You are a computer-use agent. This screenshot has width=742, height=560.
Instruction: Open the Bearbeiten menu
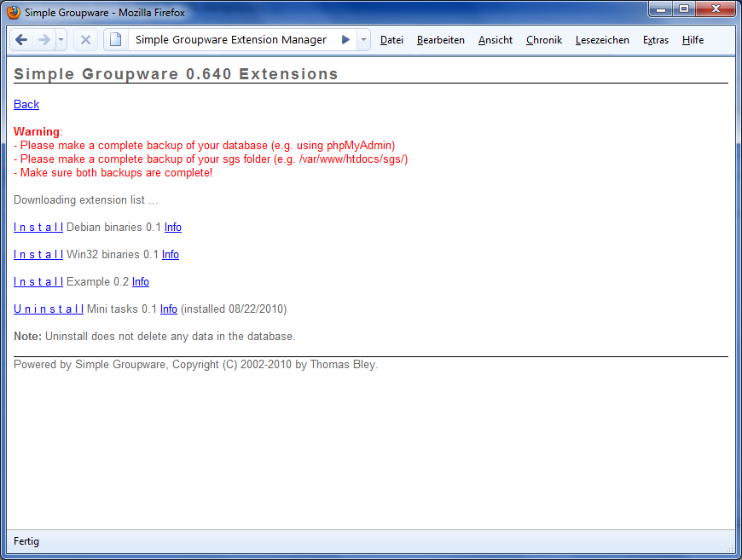tap(441, 40)
